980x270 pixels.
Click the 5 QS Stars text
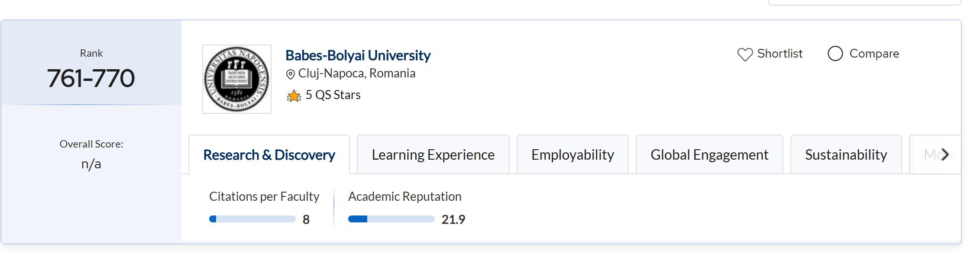tap(333, 95)
